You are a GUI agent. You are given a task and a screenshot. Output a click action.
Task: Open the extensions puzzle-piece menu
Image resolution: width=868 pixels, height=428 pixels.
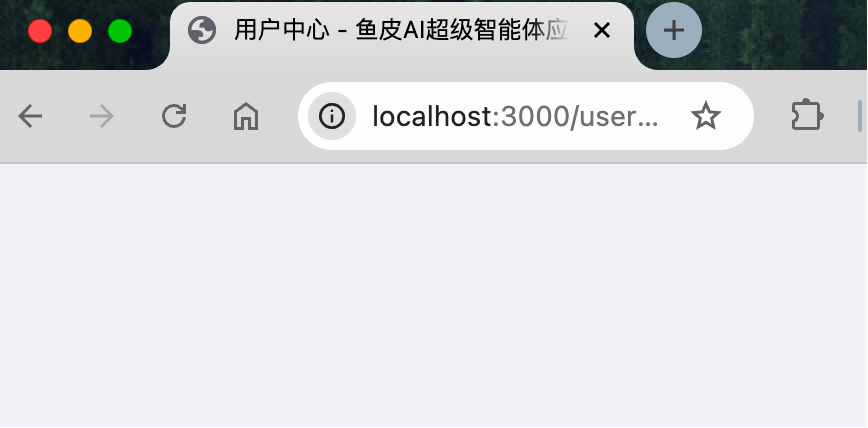(x=807, y=116)
